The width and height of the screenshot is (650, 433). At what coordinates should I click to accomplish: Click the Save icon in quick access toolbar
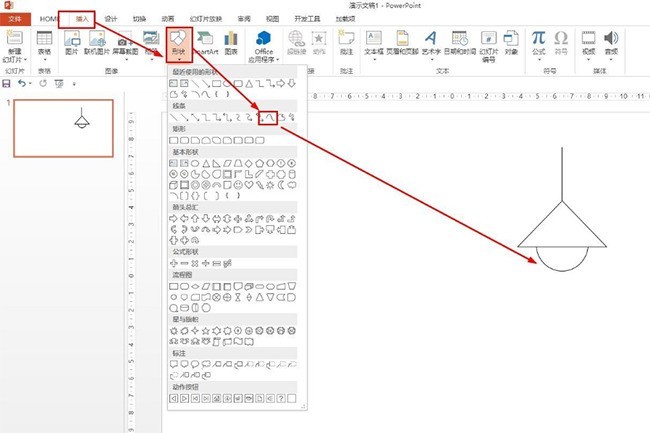tap(7, 84)
